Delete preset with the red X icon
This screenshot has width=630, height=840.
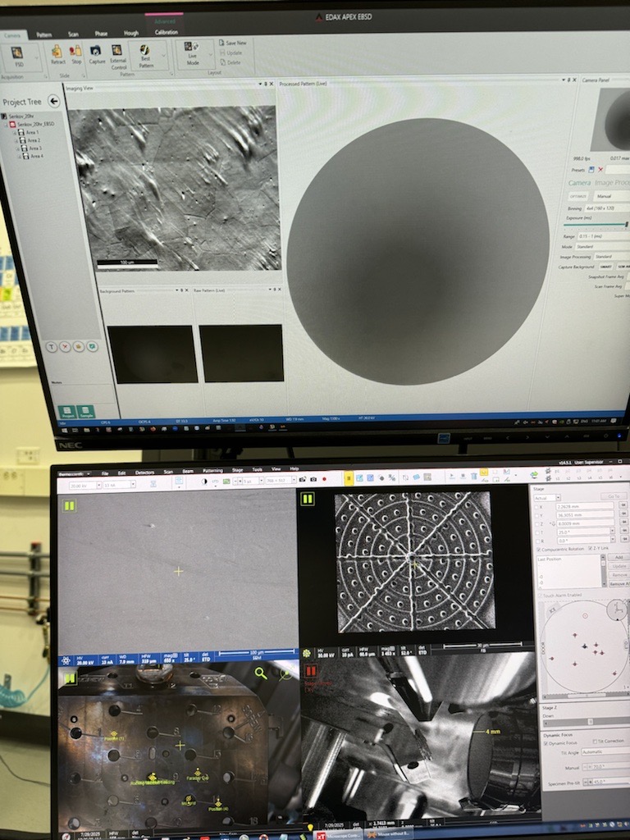[x=600, y=169]
